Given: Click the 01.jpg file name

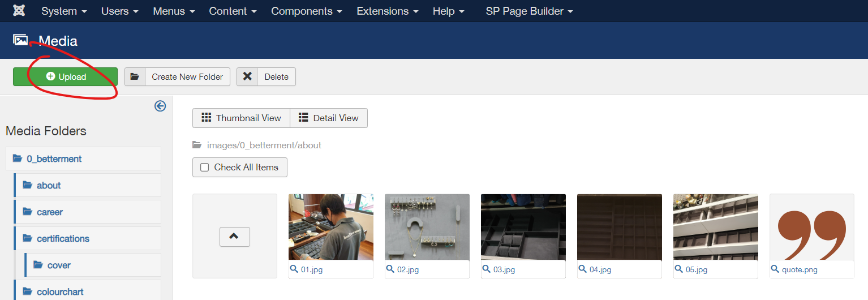Looking at the screenshot, I should pyautogui.click(x=312, y=270).
